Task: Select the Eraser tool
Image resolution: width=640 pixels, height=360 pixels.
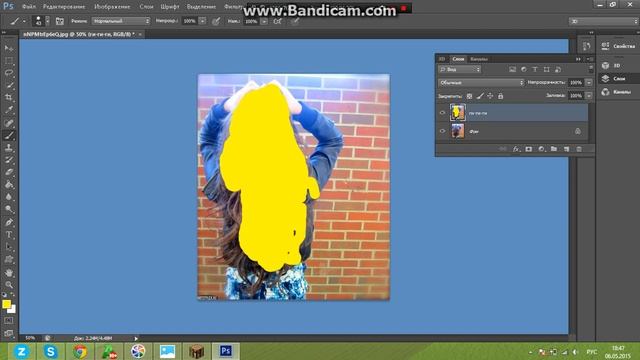Action: click(x=9, y=172)
